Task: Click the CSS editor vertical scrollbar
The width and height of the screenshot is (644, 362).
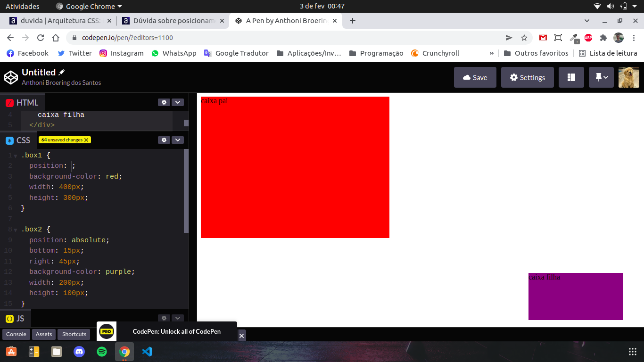Action: click(x=186, y=191)
